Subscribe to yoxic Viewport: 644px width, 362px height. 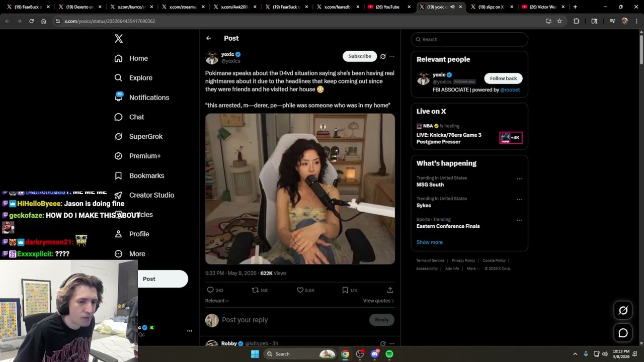(x=360, y=56)
